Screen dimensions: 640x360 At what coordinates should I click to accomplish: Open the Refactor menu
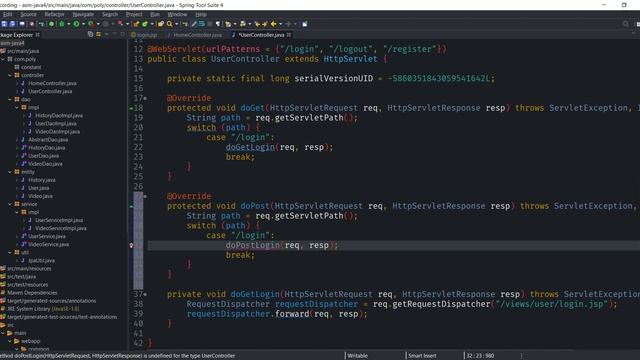(54, 14)
